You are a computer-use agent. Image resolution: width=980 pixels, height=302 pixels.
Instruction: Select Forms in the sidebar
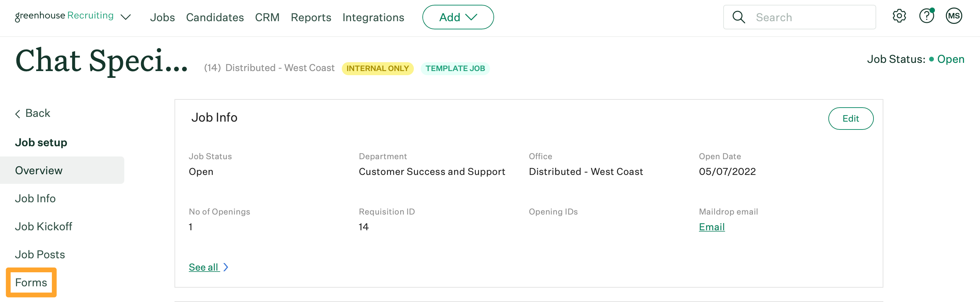pos(31,283)
